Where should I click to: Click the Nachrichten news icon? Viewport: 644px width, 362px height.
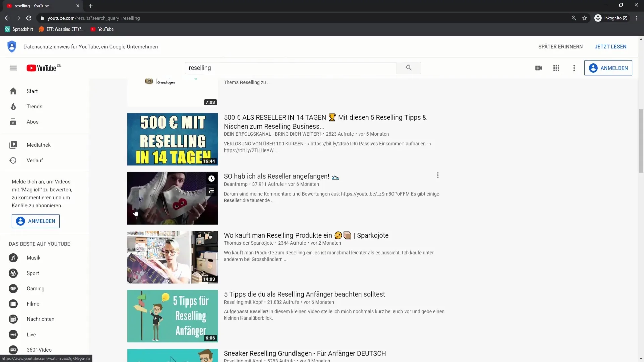click(13, 319)
